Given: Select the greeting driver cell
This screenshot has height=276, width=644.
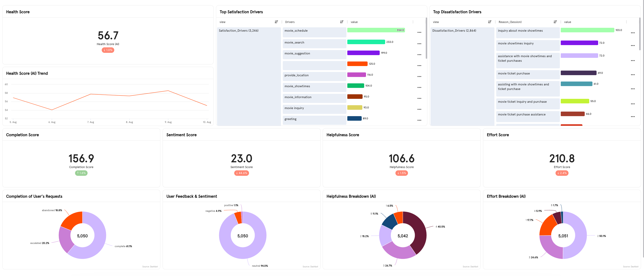Looking at the screenshot, I should [x=314, y=120].
